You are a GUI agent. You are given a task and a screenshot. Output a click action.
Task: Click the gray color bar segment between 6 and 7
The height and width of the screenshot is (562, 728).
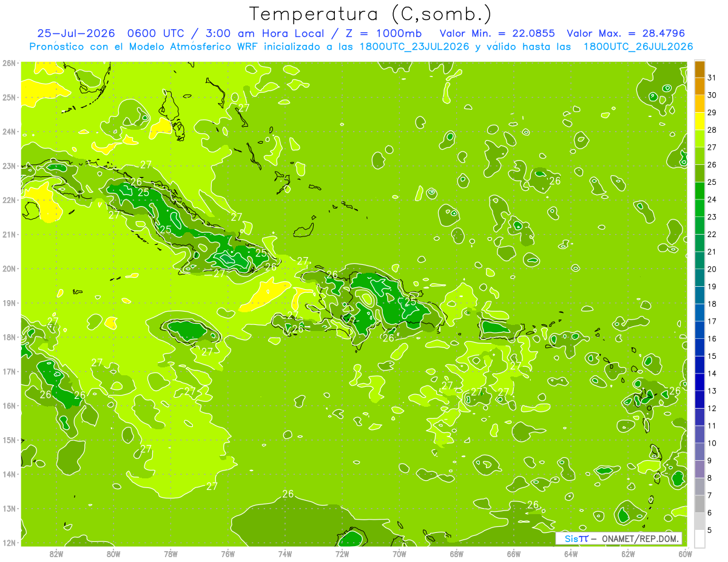(699, 504)
